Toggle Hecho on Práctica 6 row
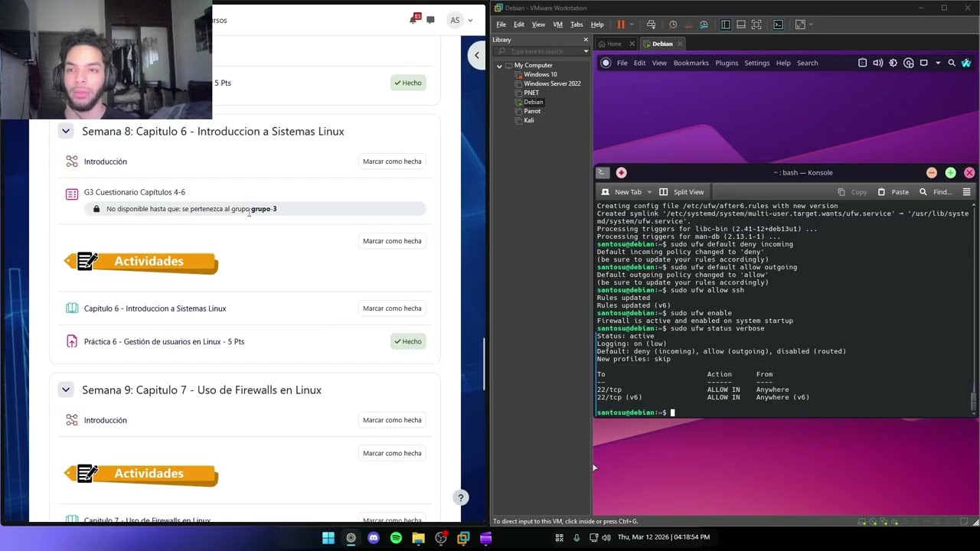Viewport: 980px width, 551px height. (408, 341)
